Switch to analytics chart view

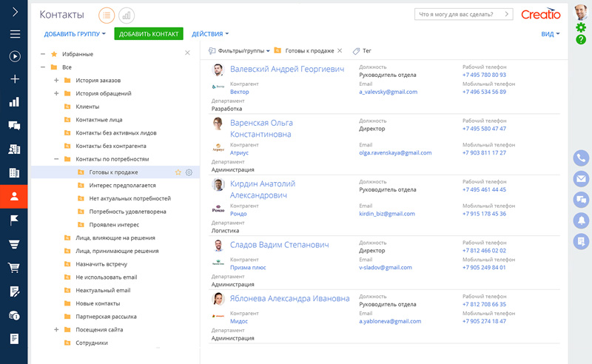click(x=127, y=15)
